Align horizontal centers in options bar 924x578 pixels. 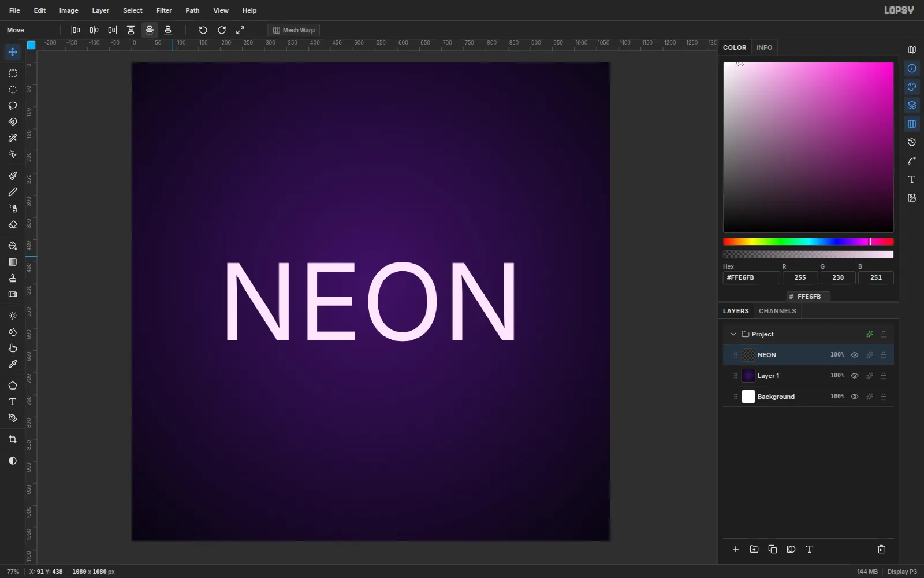click(x=94, y=30)
